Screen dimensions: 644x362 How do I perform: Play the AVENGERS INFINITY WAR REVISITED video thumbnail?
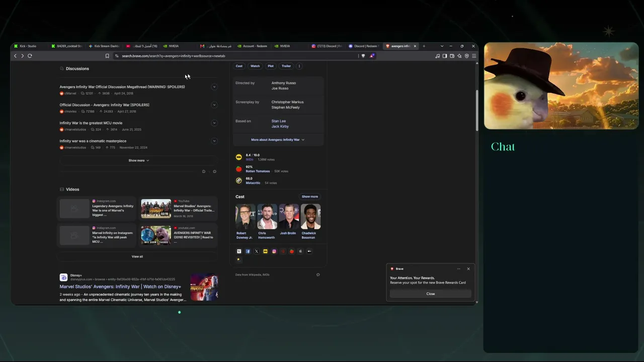tap(156, 235)
